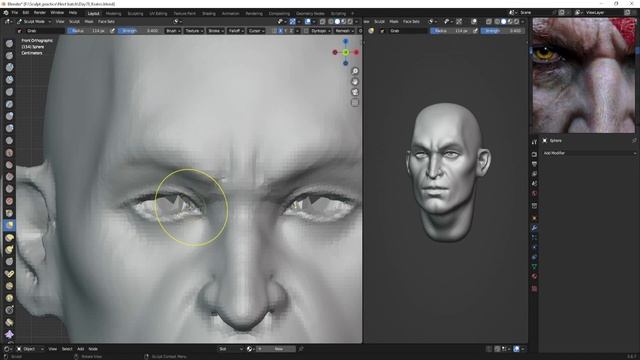The image size is (640, 360).
Task: Toggle radius pressure sensitivity in left viewport
Action: (113, 31)
